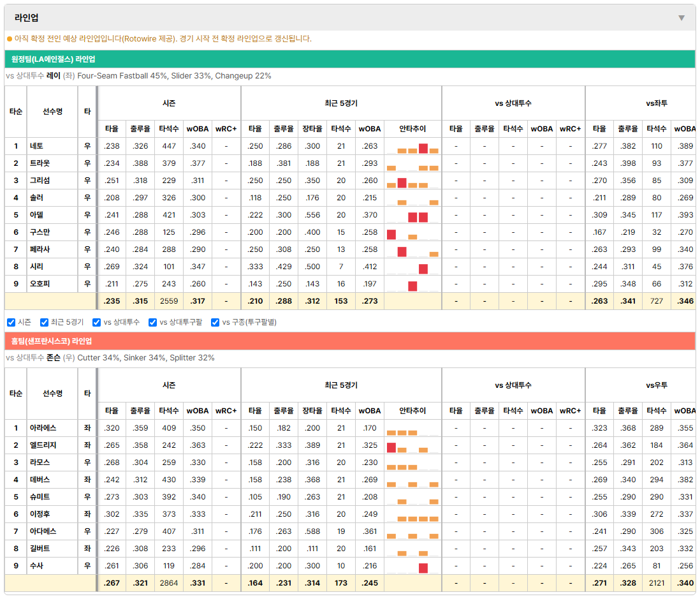Viewport: 700px width, 599px height.
Task: Select the 홈팀(샌프란시스코) 라인업 header
Action: click(350, 341)
